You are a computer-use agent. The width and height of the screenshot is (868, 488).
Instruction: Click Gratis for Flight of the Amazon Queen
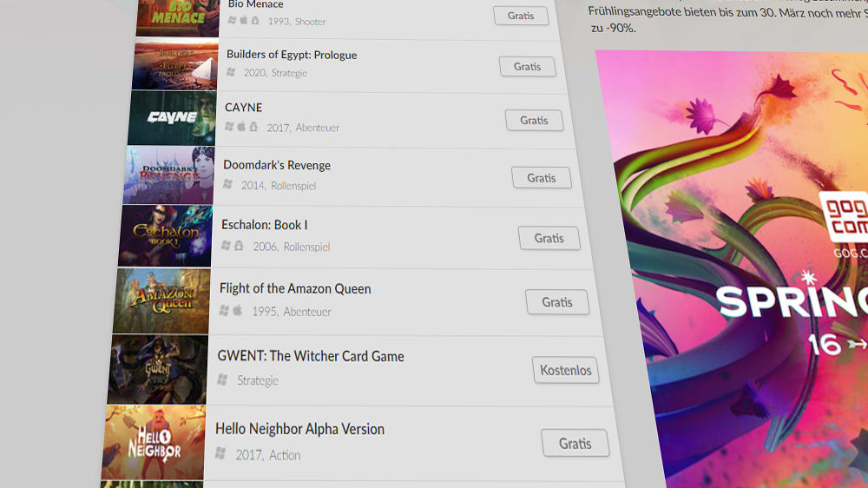click(557, 302)
